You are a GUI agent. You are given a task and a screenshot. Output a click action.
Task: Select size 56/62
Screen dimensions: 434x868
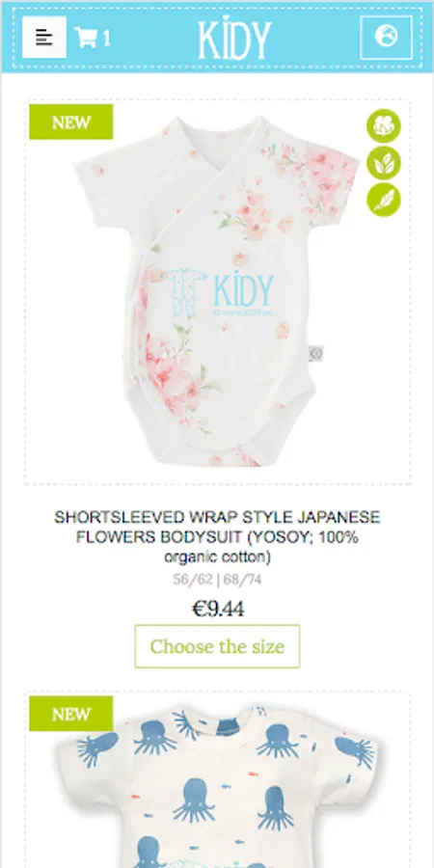point(193,580)
